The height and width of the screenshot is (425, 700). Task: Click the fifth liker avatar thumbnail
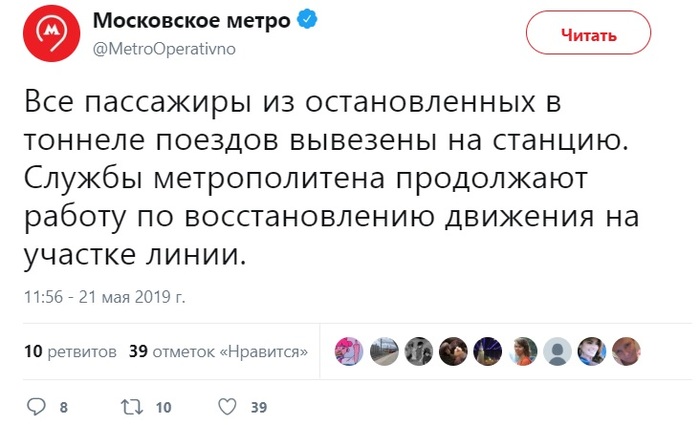pos(488,351)
